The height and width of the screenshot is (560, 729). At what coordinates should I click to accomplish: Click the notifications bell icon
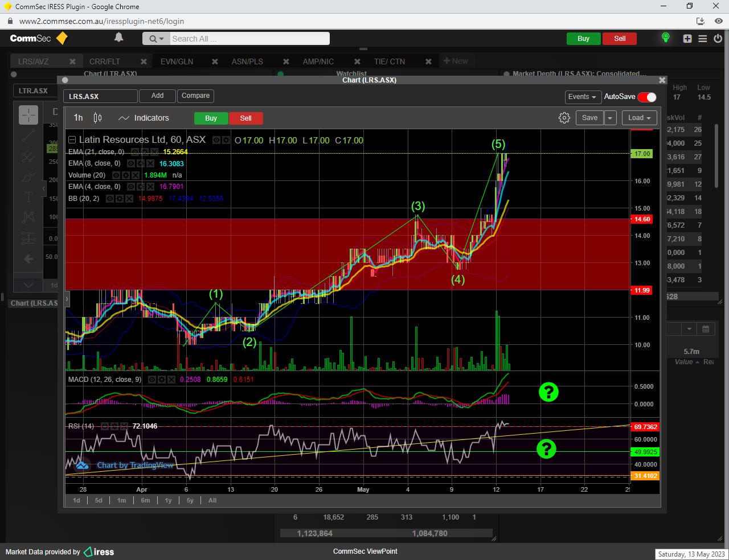click(118, 38)
